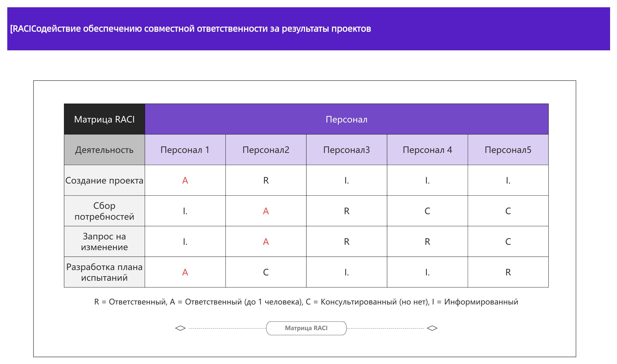The height and width of the screenshot is (364, 617).
Task: Click R under Персонал3 in Запрос на изменение row
Action: coord(347,242)
